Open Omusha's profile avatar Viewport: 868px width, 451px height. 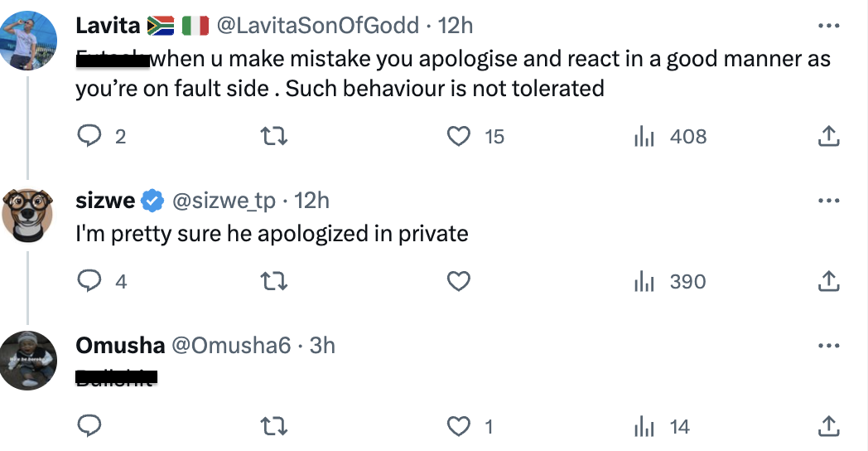(27, 361)
